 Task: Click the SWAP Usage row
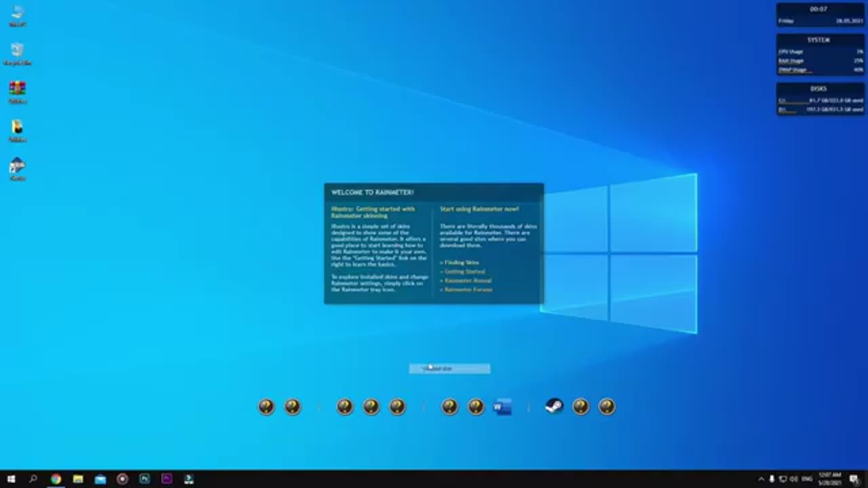(x=821, y=70)
